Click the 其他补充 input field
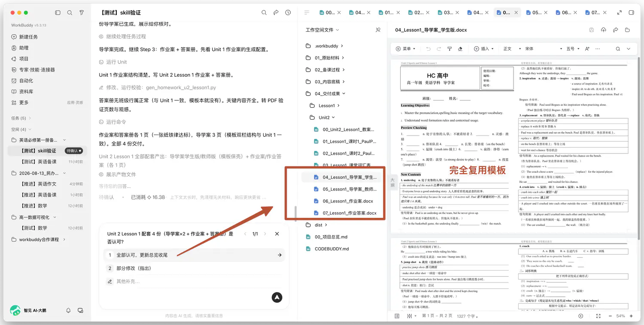This screenshot has width=644, height=325. (x=193, y=282)
